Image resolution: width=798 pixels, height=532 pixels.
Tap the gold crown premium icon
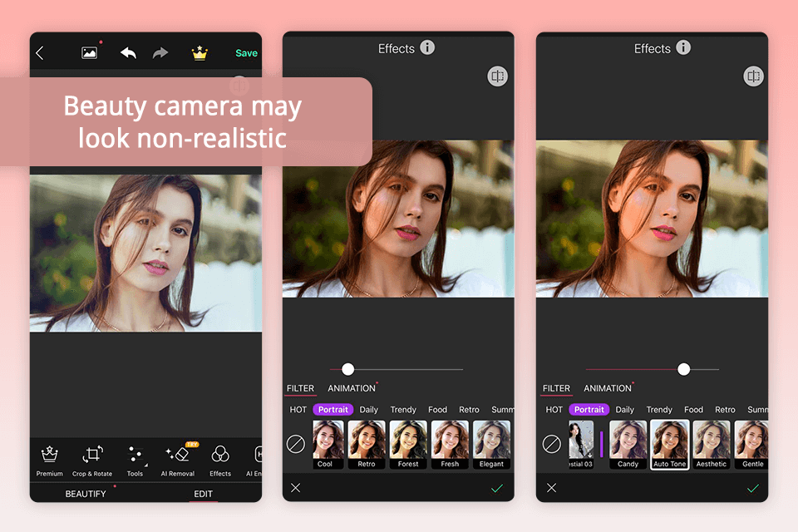(199, 52)
